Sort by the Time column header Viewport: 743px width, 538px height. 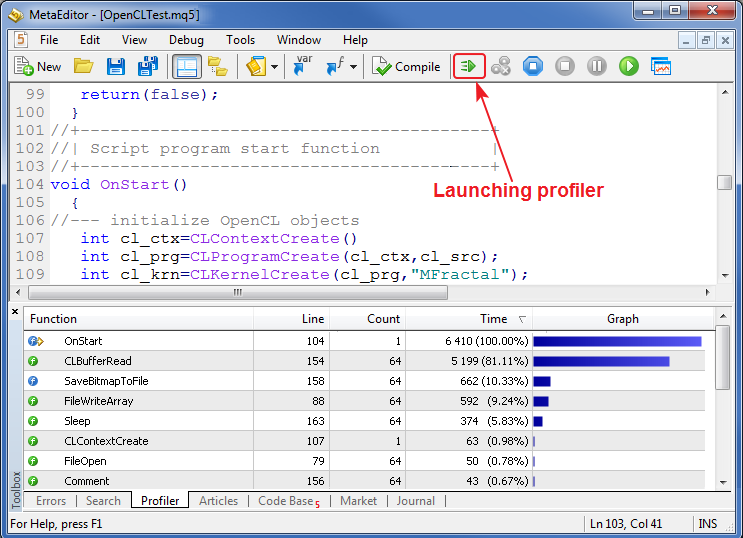click(x=469, y=319)
